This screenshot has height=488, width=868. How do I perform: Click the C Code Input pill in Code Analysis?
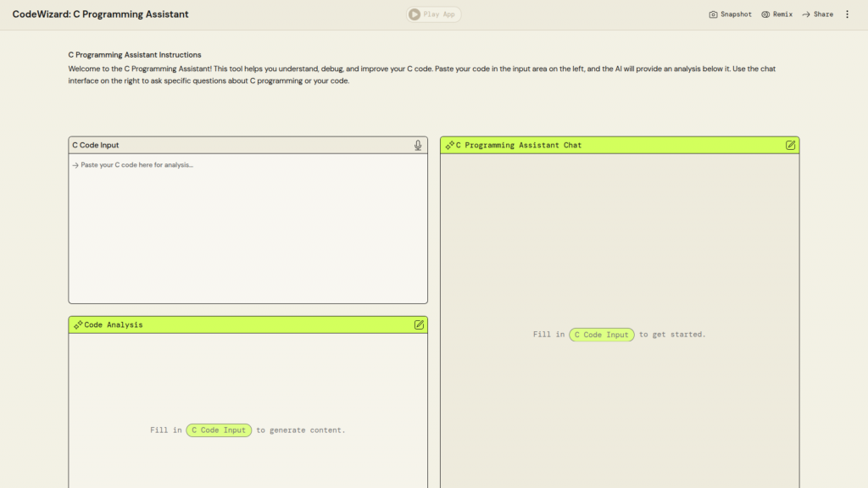pos(219,430)
